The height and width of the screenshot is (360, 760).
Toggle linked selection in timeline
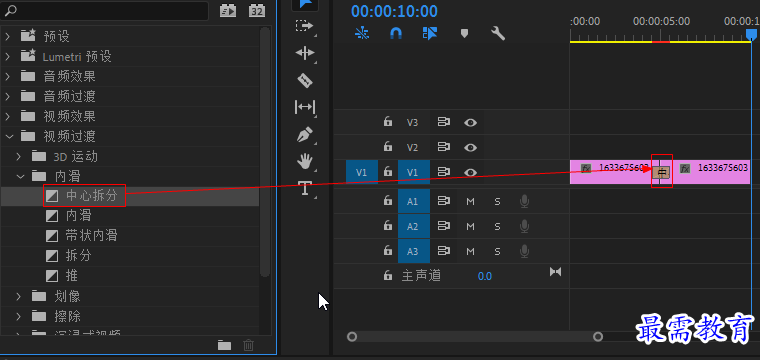coord(430,33)
